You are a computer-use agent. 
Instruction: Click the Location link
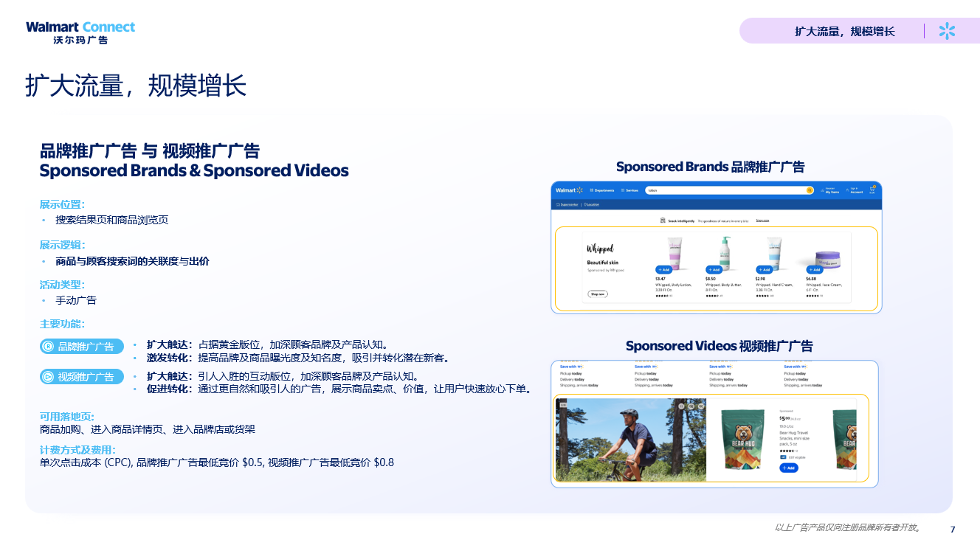(592, 204)
